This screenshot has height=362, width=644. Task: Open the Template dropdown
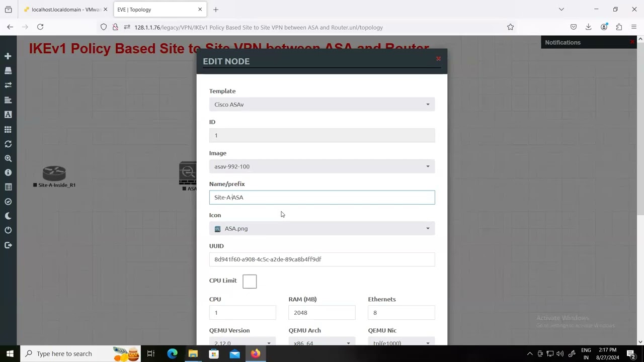322,105
